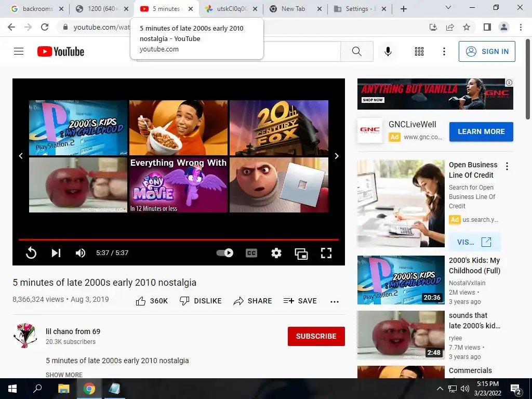
Task: Open Everything Wrong With Pony Movie suggestion
Action: [x=179, y=185]
